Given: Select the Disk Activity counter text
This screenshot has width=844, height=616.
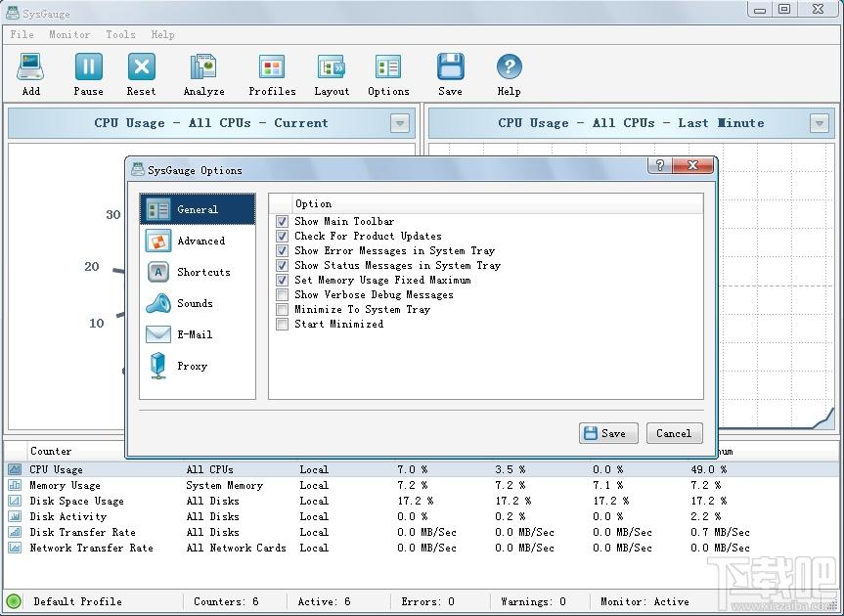Looking at the screenshot, I should coord(67,516).
